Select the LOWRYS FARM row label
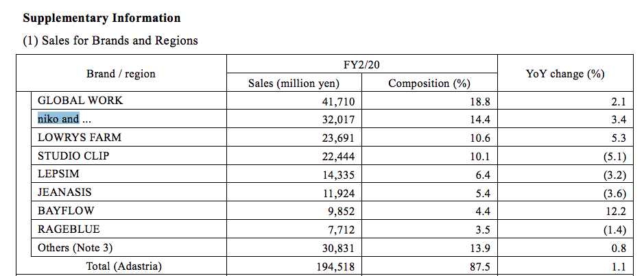Screen dimensions: 644x276 tap(80, 138)
